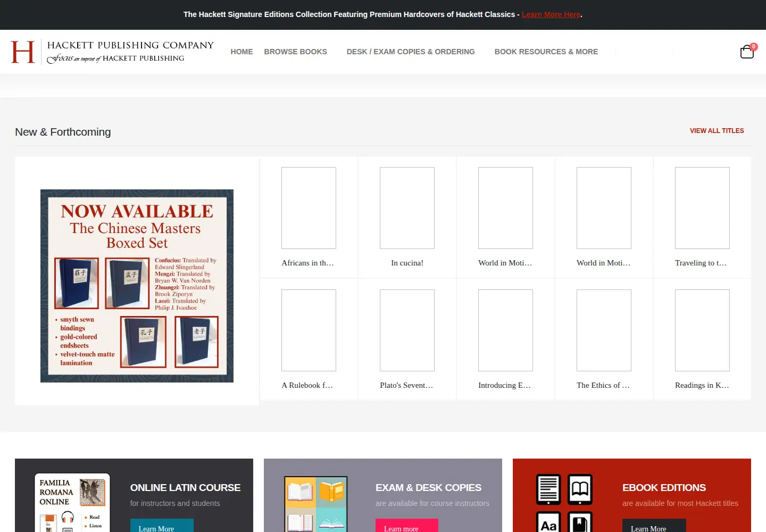This screenshot has width=766, height=532.
Task: Click the "A Rulebook f…" title text
Action: coord(307,385)
